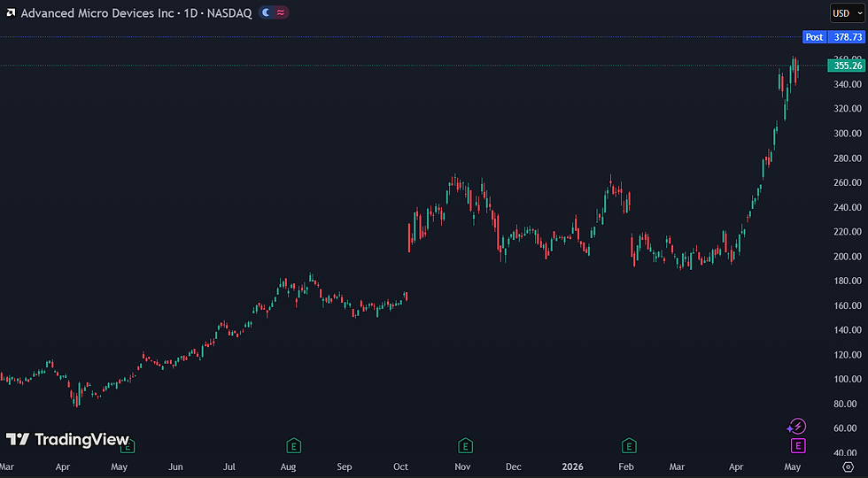Open the green E earnings marker above Feb

[x=628, y=444]
